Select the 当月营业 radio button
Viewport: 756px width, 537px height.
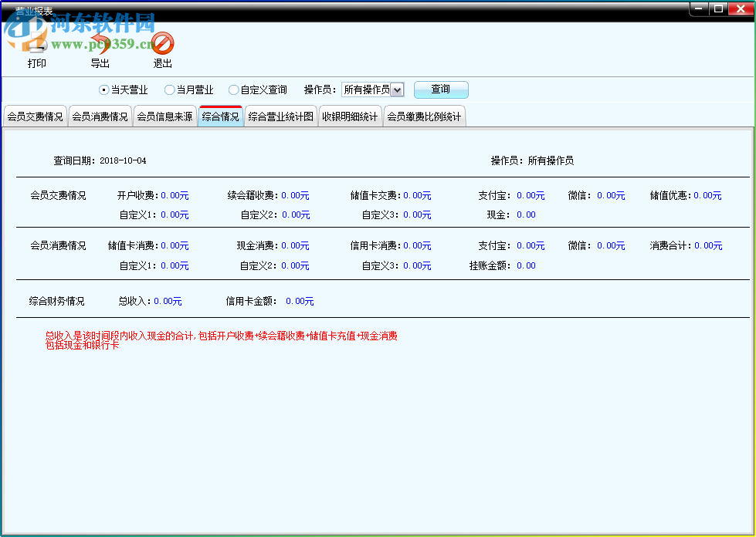click(x=169, y=89)
